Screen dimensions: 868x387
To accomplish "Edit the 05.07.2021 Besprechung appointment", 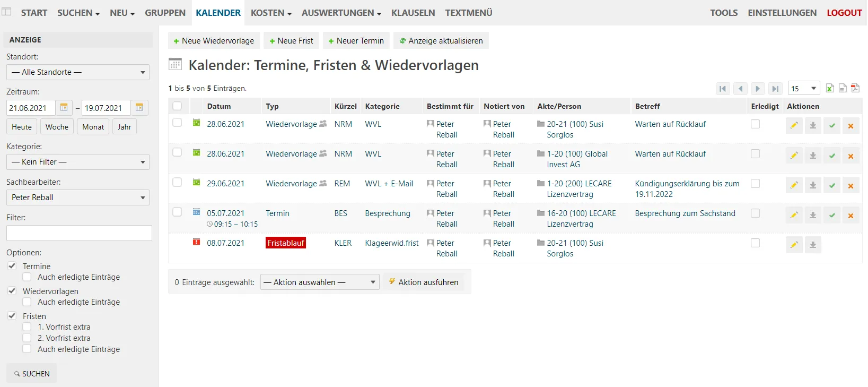I will [x=794, y=215].
